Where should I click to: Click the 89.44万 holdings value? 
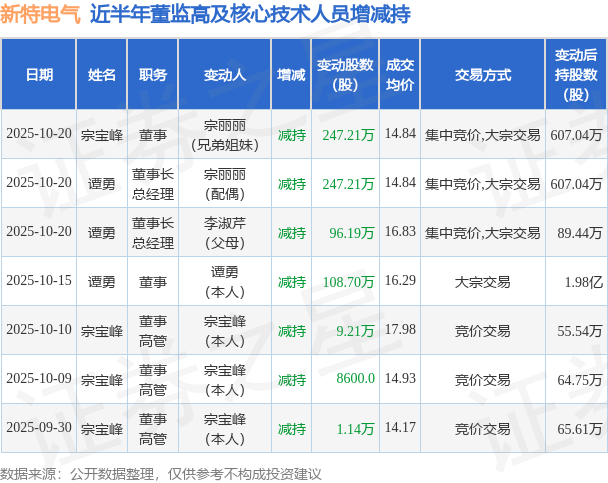[x=580, y=233]
